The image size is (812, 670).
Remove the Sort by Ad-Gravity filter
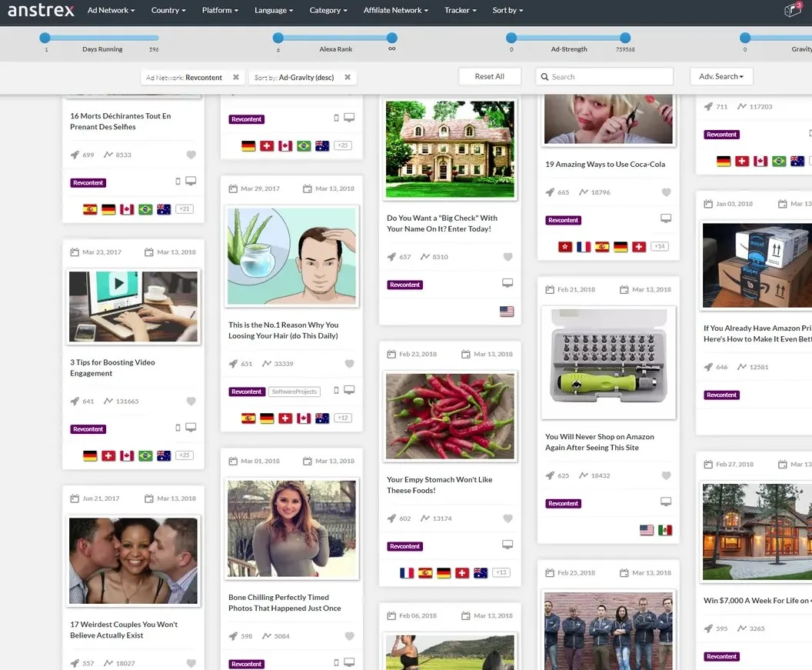tap(348, 77)
